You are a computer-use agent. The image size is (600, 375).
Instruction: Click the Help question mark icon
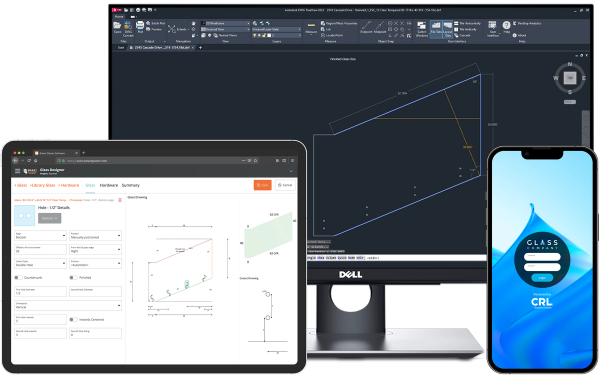(506, 25)
